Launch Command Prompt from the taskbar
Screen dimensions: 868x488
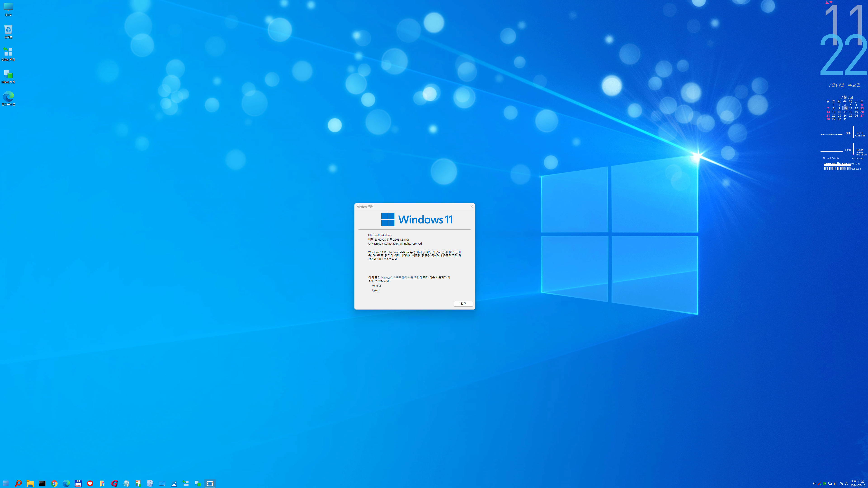tap(42, 483)
